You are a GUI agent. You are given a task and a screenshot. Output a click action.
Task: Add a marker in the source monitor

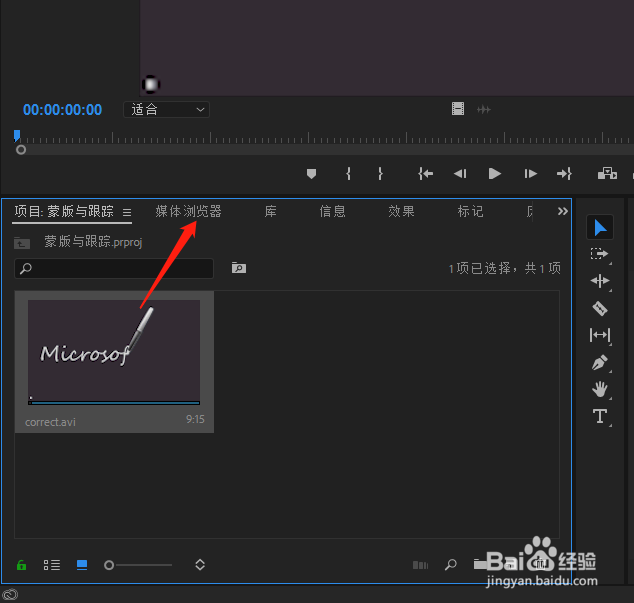[311, 174]
